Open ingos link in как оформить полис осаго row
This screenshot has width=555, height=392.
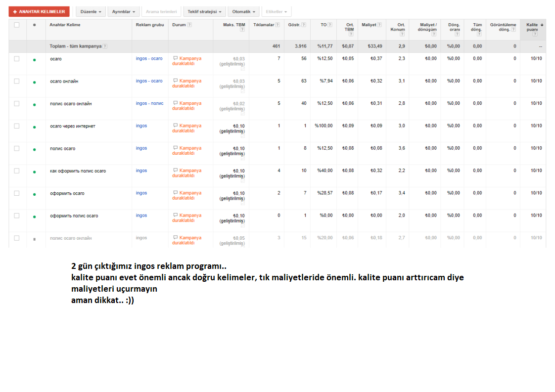141,171
